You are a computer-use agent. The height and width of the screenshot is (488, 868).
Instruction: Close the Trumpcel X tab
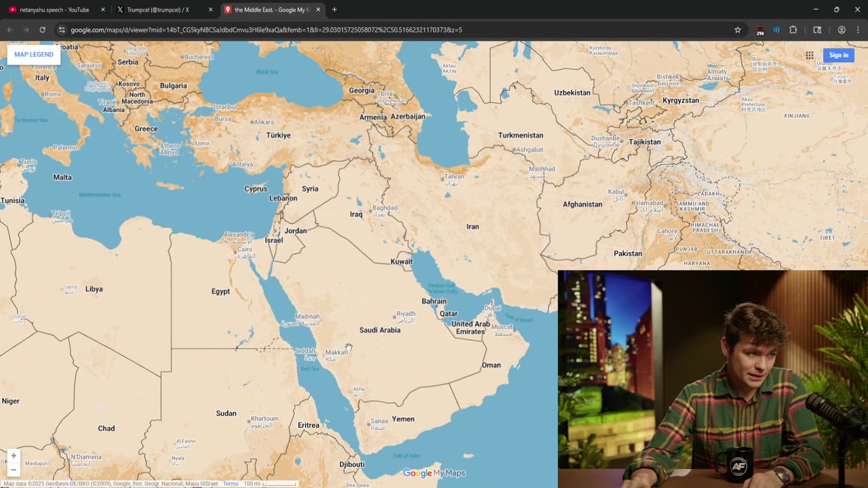[x=210, y=9]
